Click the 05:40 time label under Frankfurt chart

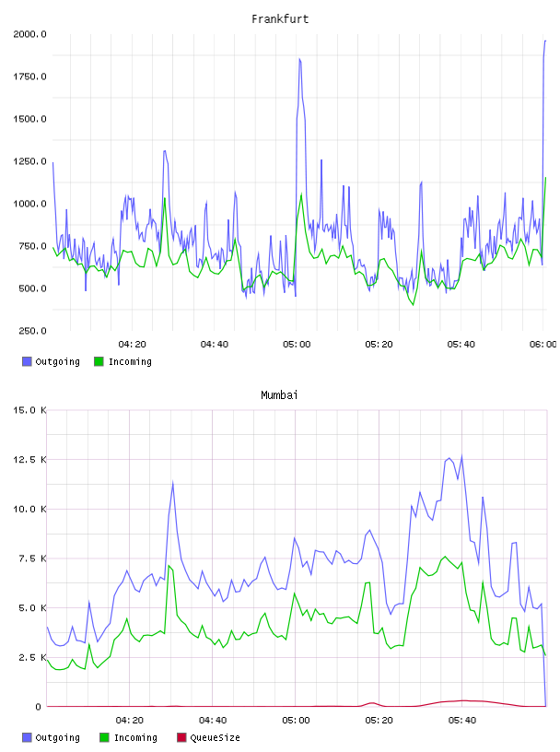pyautogui.click(x=461, y=345)
